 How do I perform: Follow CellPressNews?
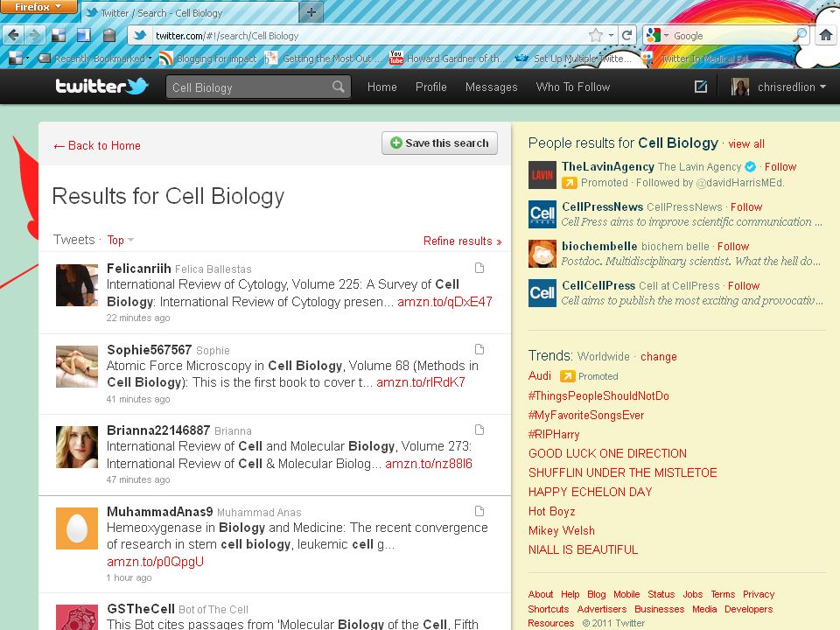[x=746, y=206]
